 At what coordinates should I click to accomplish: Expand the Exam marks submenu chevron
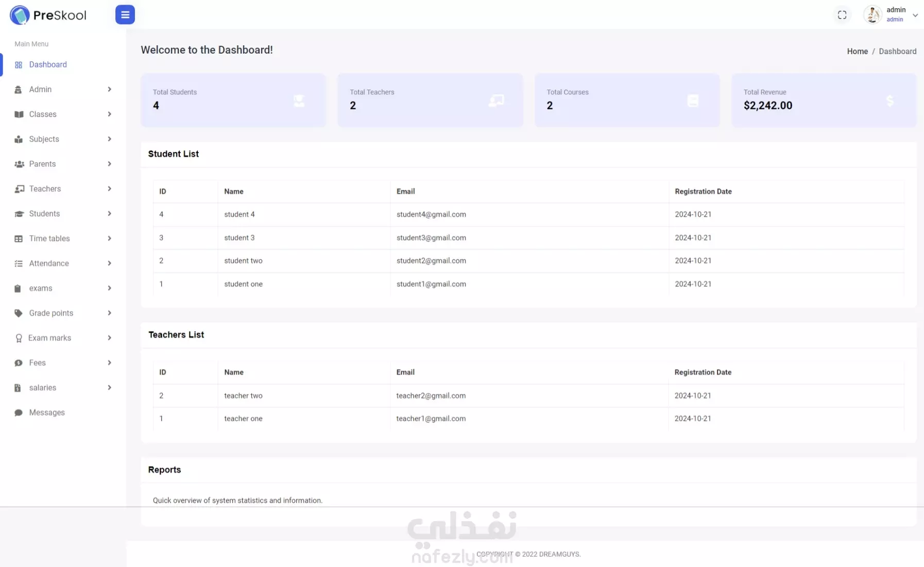109,338
